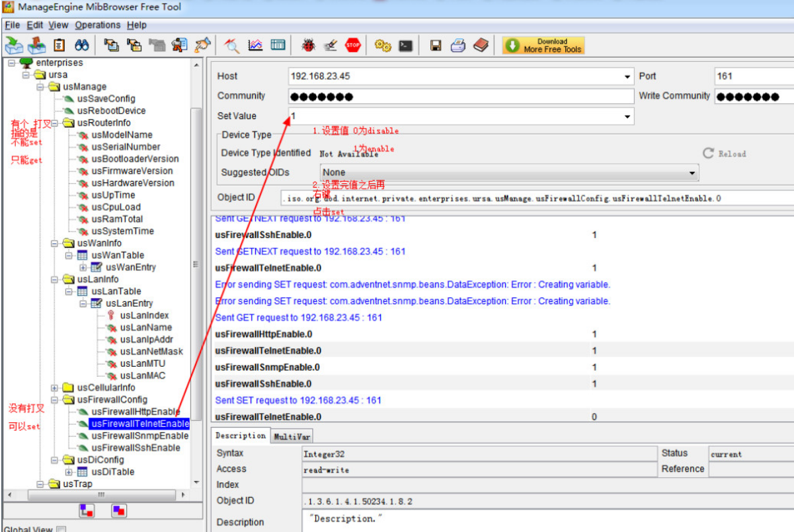The image size is (794, 532).
Task: Open the MIB description clipboard icon
Action: (60, 46)
